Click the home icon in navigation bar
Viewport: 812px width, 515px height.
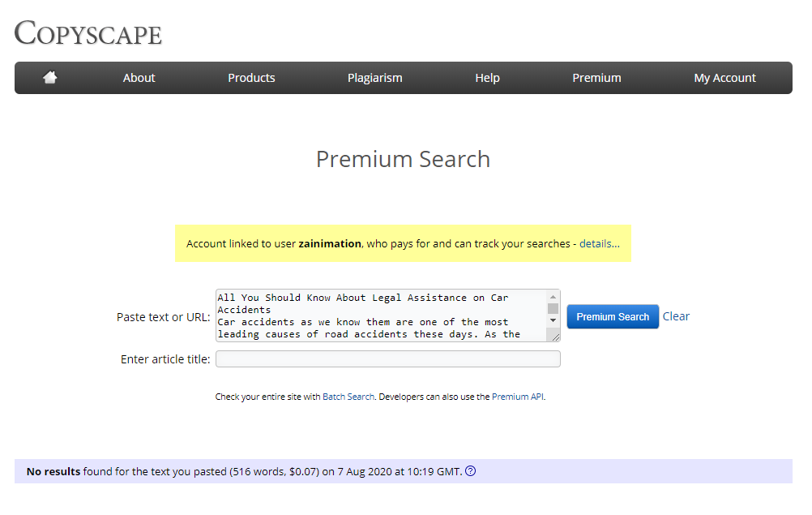click(x=50, y=78)
